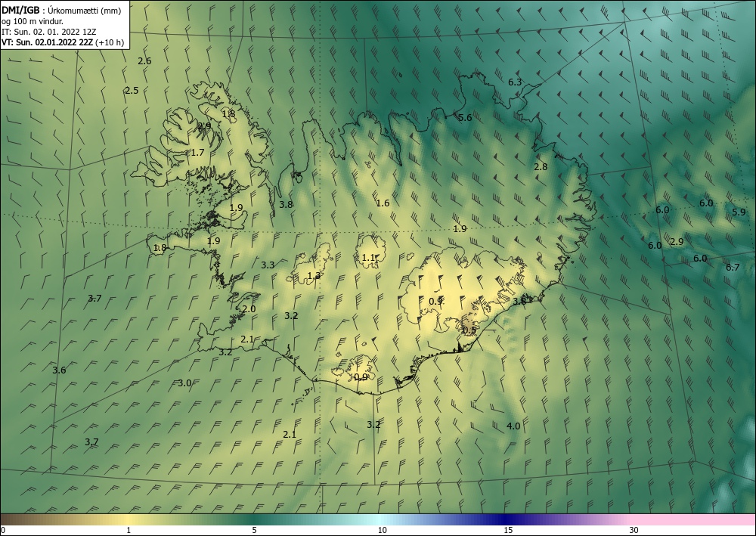The height and width of the screenshot is (536, 756).
Task: Click the 4.0 value south of Iceland
Action: [513, 426]
